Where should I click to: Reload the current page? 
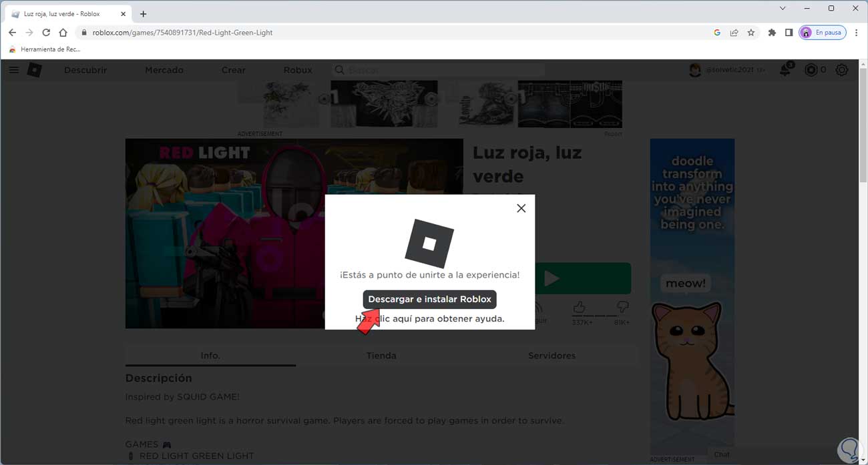tap(46, 32)
